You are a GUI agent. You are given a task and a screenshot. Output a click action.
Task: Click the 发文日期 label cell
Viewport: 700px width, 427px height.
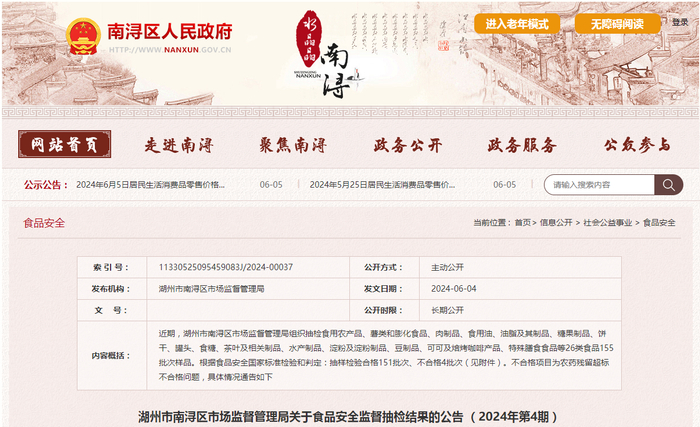point(384,289)
